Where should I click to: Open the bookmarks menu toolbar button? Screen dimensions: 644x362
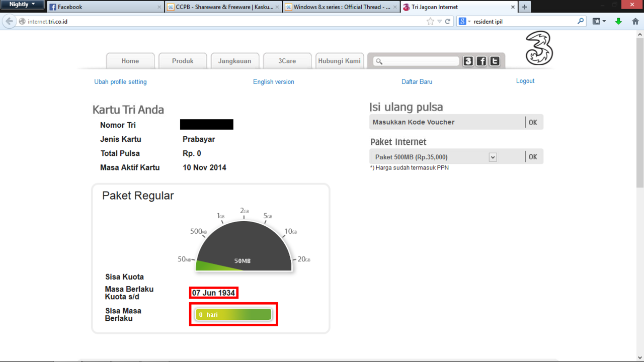599,22
